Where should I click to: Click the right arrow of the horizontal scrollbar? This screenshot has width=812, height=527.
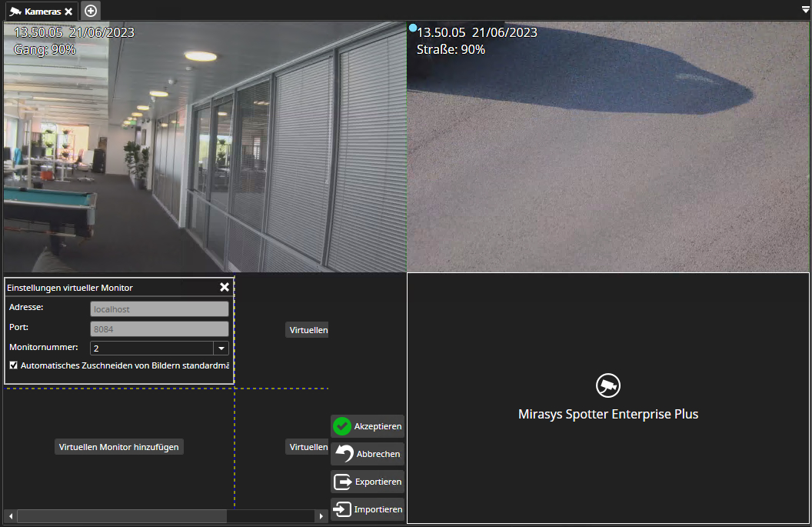pos(321,516)
